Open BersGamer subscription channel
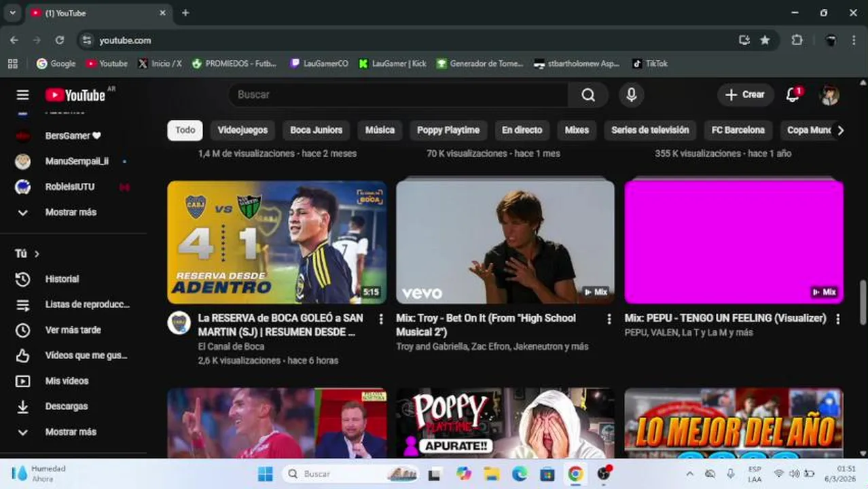The image size is (868, 489). click(x=73, y=136)
